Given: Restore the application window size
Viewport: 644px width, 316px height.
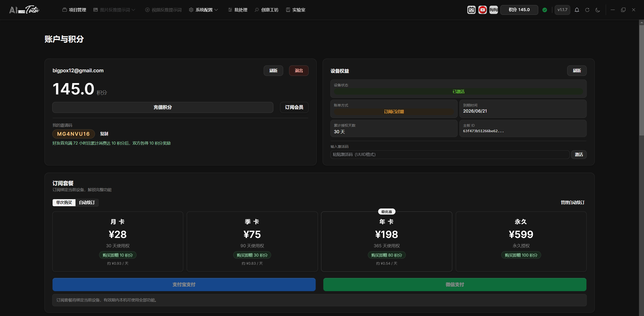Looking at the screenshot, I should (x=623, y=10).
